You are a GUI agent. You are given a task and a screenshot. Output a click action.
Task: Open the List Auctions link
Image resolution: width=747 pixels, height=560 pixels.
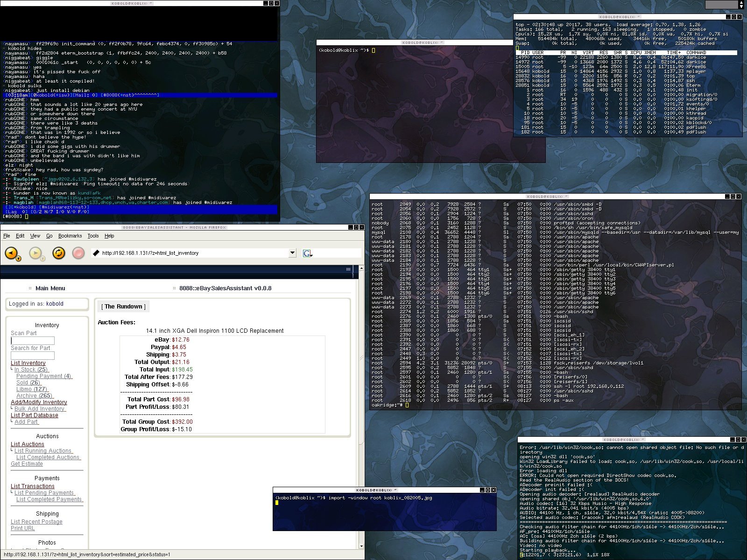coord(28,444)
